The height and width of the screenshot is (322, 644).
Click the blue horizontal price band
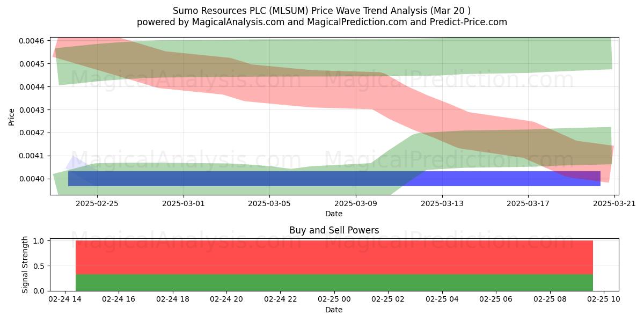point(334,179)
